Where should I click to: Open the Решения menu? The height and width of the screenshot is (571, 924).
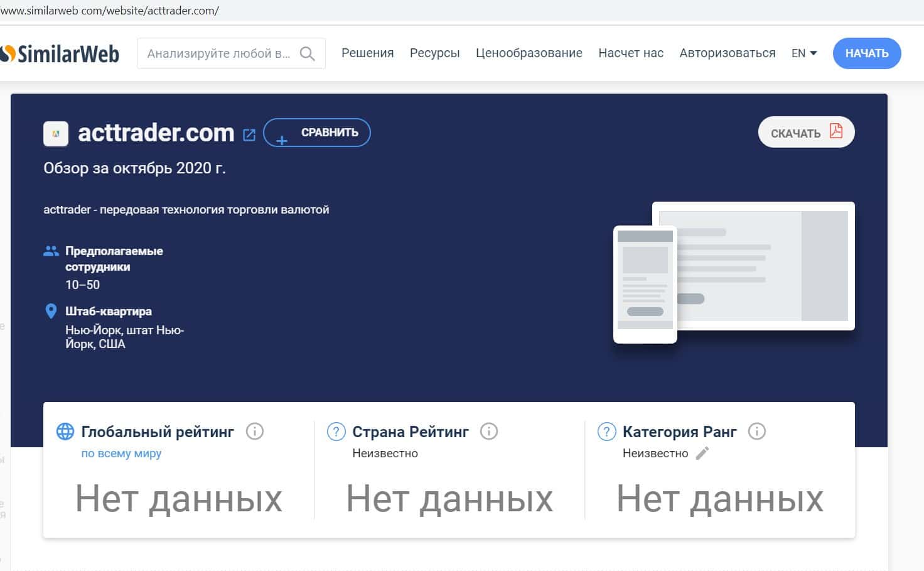pyautogui.click(x=368, y=53)
